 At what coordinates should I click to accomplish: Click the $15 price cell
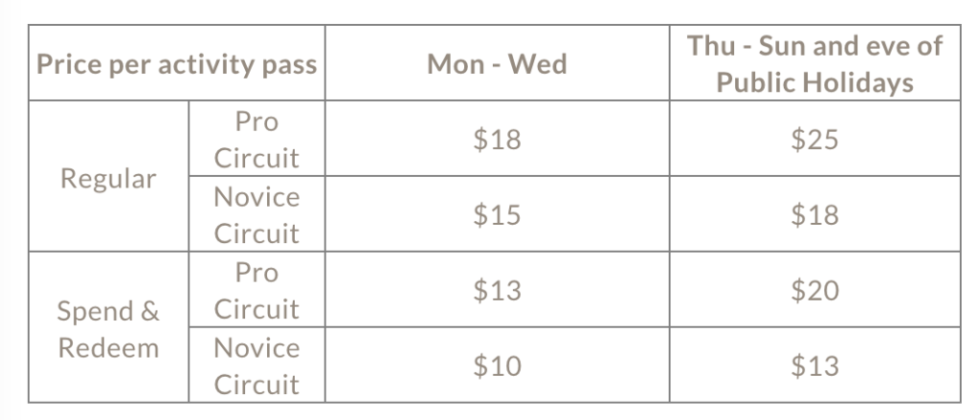497,215
